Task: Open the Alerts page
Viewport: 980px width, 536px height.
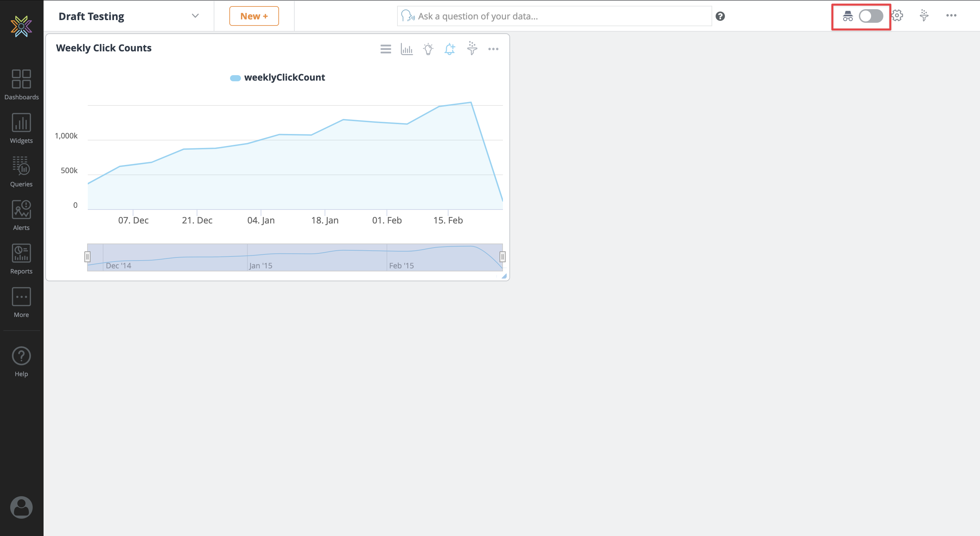Action: (x=21, y=215)
